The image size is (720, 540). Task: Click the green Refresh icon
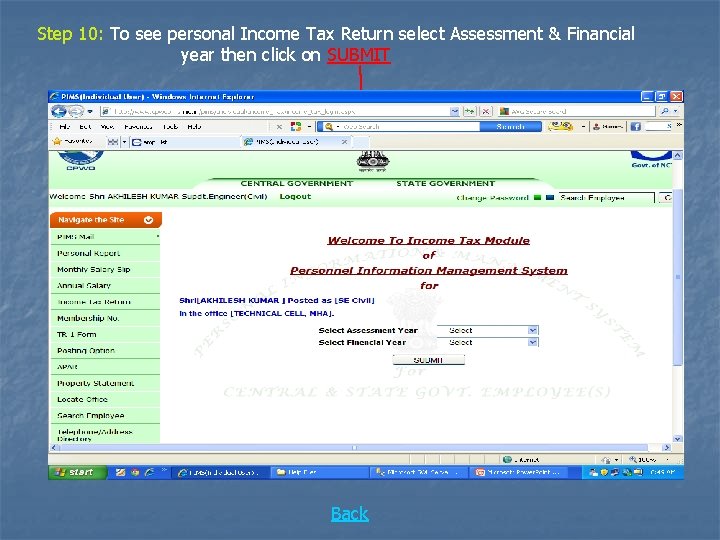click(x=470, y=111)
